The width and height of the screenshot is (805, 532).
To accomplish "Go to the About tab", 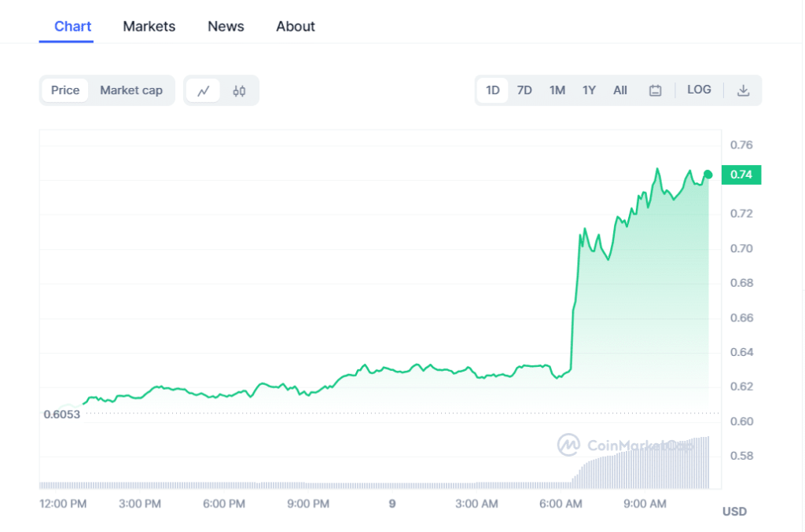I will point(296,27).
